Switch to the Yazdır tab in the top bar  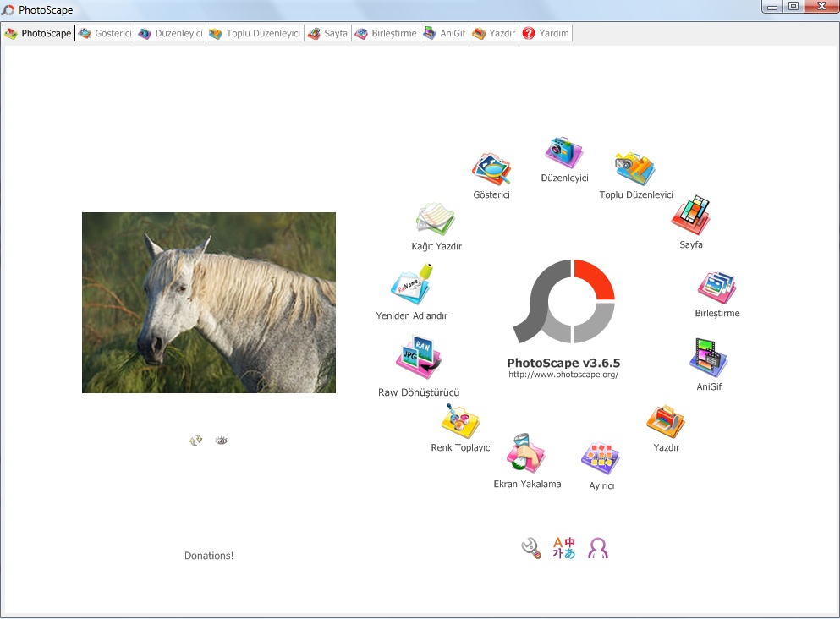[x=494, y=33]
